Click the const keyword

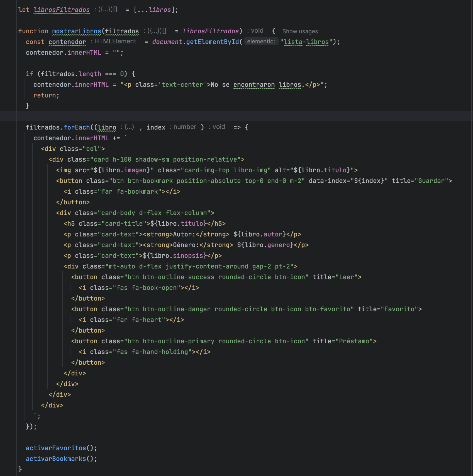point(35,42)
